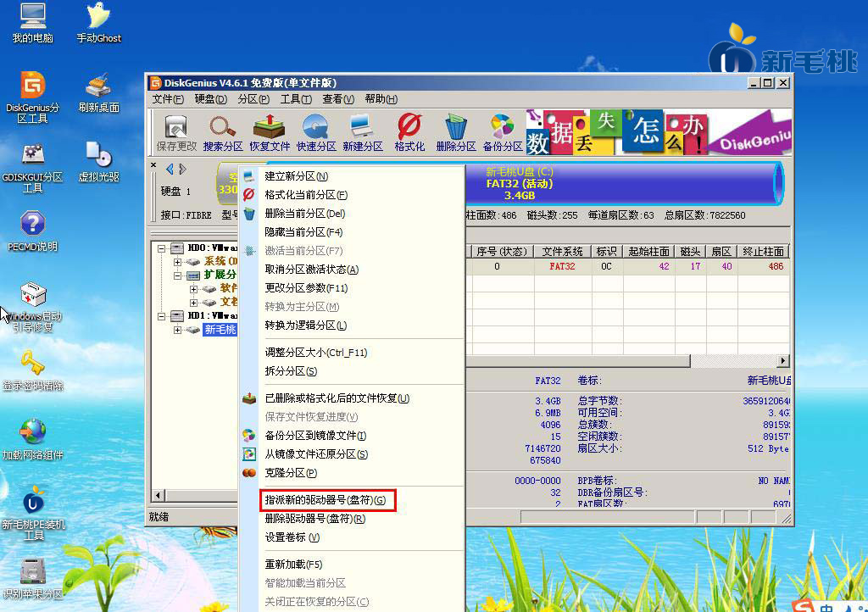This screenshot has height=612, width=868.
Task: Select the 恢复文件 toolbar icon
Action: pyautogui.click(x=269, y=133)
